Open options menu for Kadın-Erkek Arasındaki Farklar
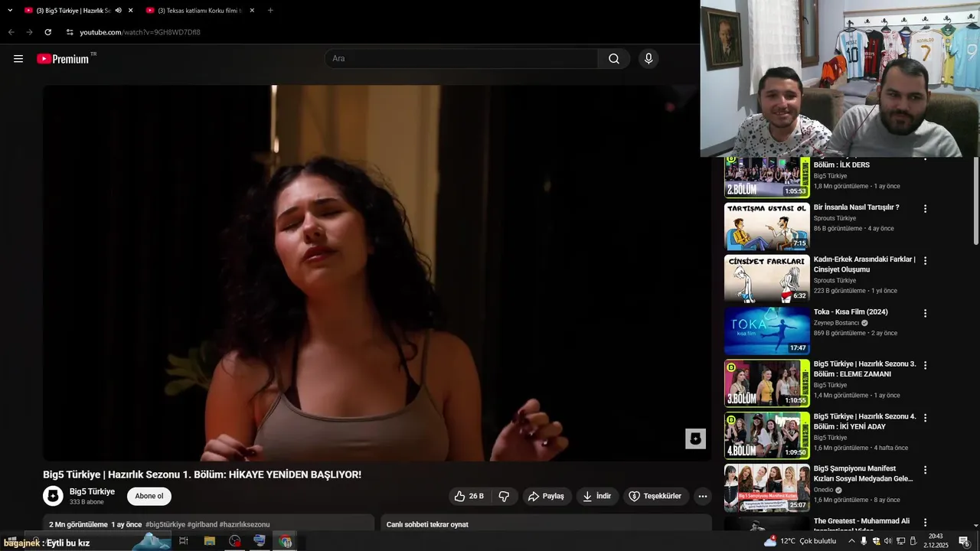Screen dimensions: 980x551 (925, 261)
